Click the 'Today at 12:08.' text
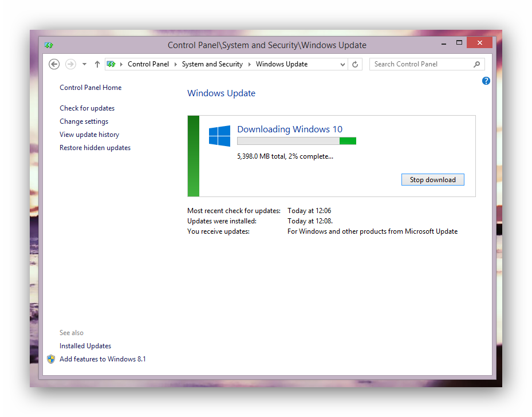Screen dimensions: 532x417 click(x=310, y=221)
